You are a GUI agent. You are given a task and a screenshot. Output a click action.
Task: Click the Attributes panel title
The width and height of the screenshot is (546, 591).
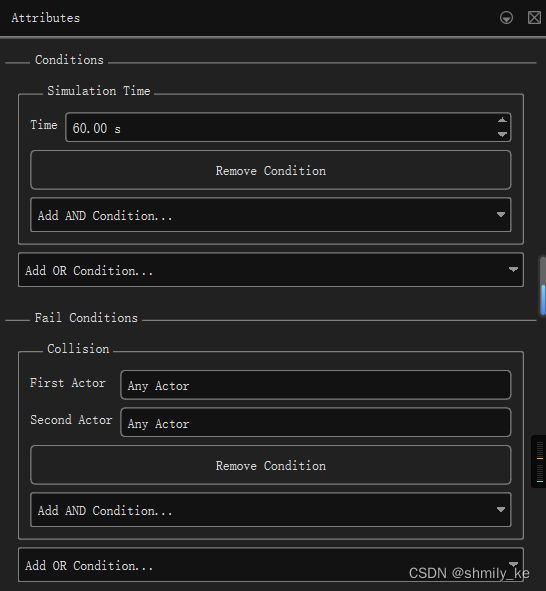46,18
